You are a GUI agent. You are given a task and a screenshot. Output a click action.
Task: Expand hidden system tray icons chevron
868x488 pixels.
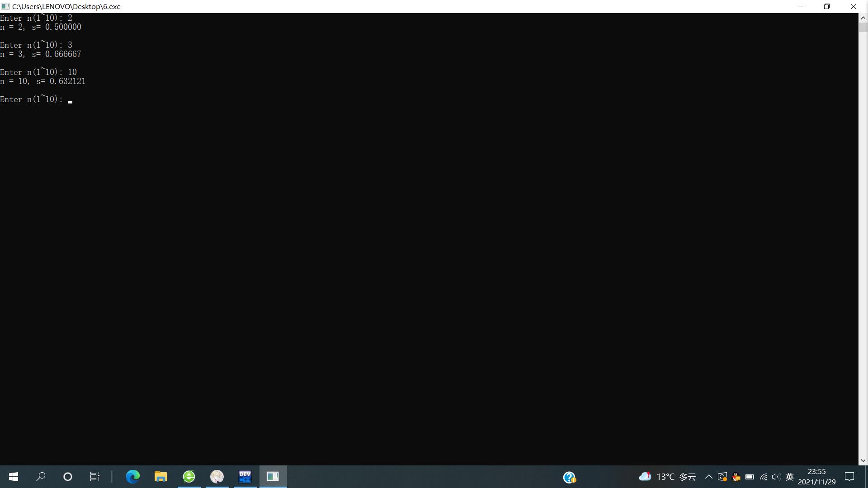(x=709, y=477)
